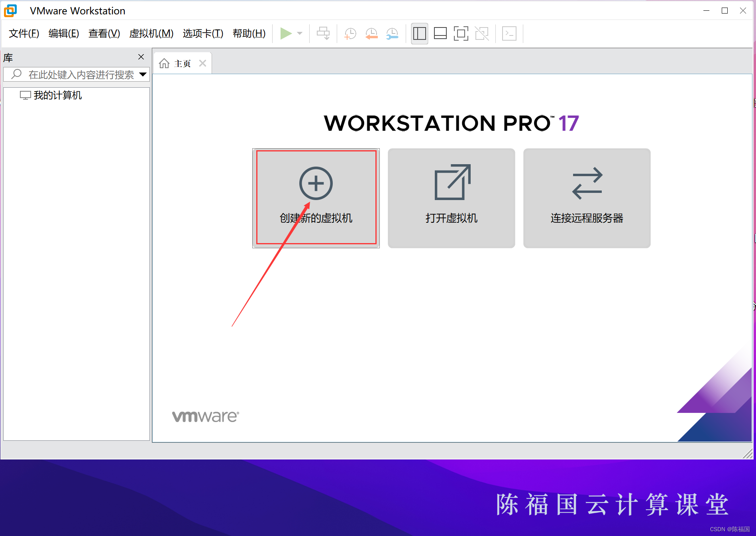Click the Unity mode toolbar icon

482,33
